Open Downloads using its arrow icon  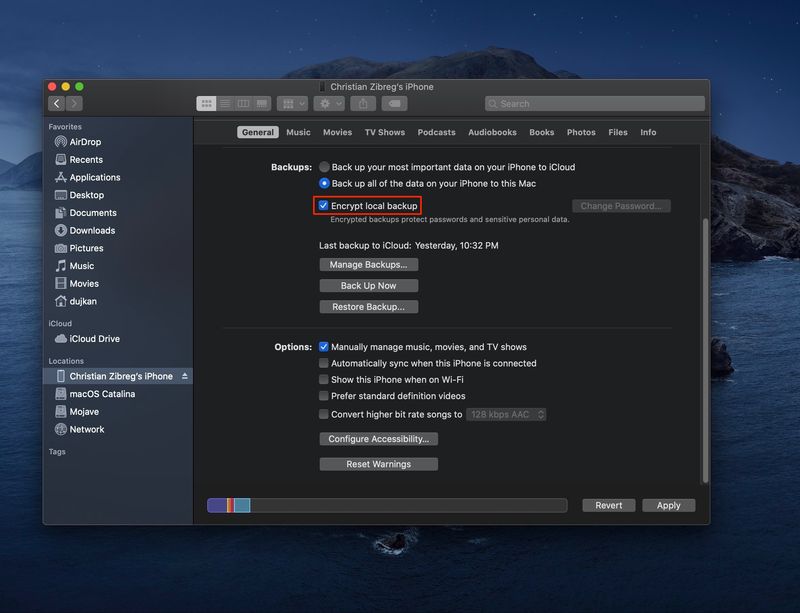tap(61, 230)
